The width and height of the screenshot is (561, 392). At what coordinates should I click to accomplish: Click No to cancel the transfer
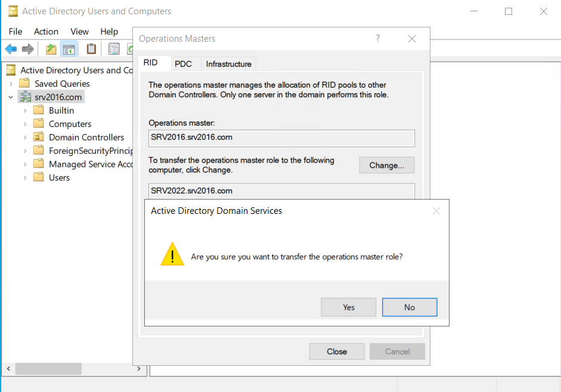point(410,307)
